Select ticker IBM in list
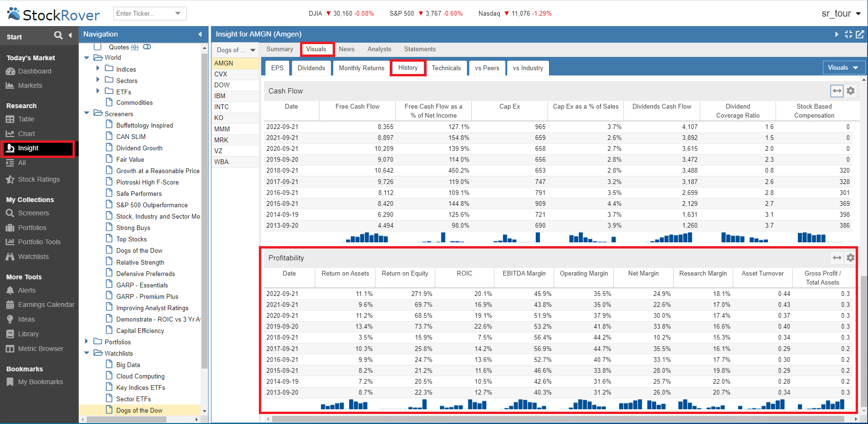The height and width of the screenshot is (424, 868). click(x=236, y=96)
